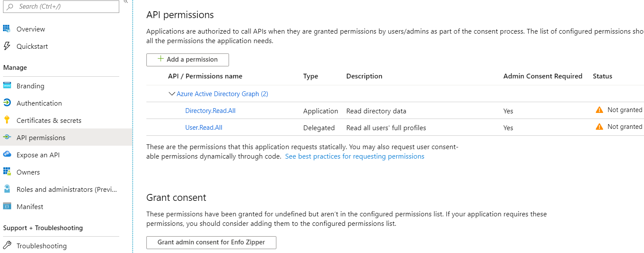The width and height of the screenshot is (644, 253).
Task: Click the Owners icon in sidebar
Action: 6,172
